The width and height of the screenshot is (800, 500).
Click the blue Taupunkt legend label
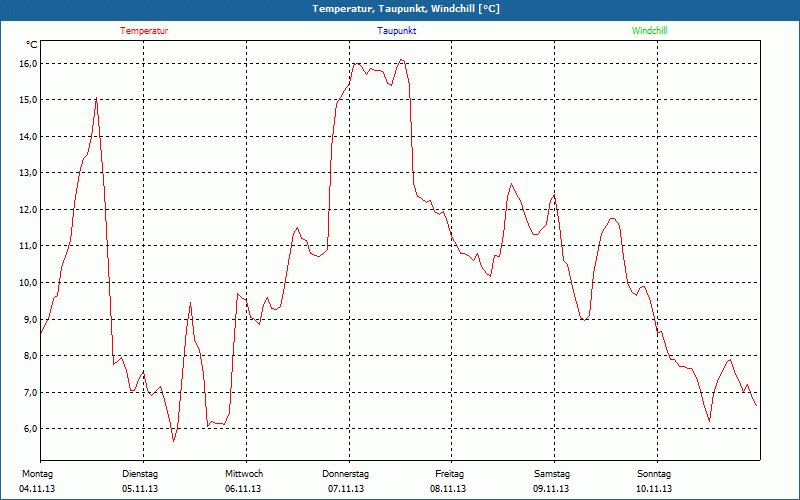396,31
